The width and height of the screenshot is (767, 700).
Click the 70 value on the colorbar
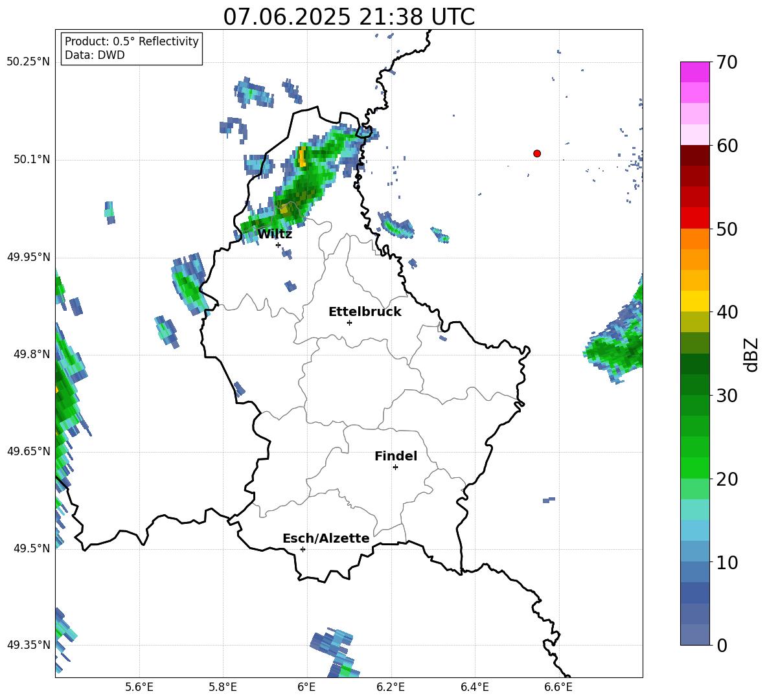(x=727, y=63)
